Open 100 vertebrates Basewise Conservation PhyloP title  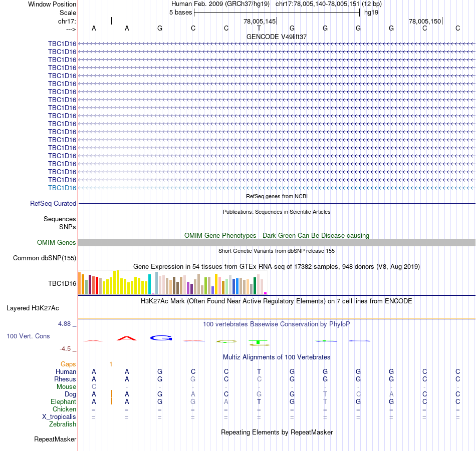pos(277,324)
